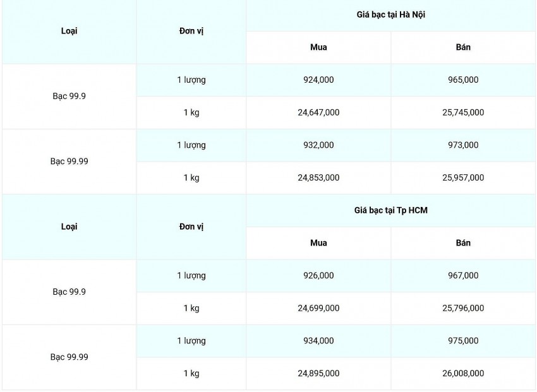Image resolution: width=537 pixels, height=392 pixels.
Task: Select the 967,000 sell price cell
Action: (463, 276)
